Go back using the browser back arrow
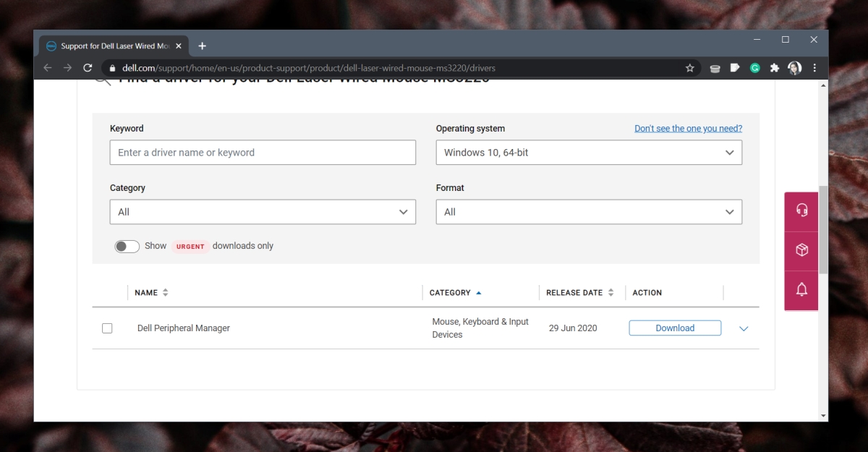The height and width of the screenshot is (452, 868). [x=48, y=68]
